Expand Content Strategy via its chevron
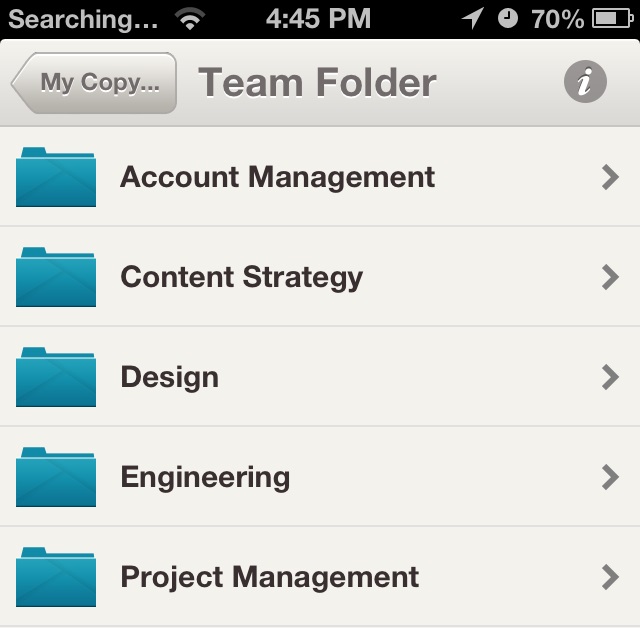The height and width of the screenshot is (628, 640). click(x=610, y=277)
